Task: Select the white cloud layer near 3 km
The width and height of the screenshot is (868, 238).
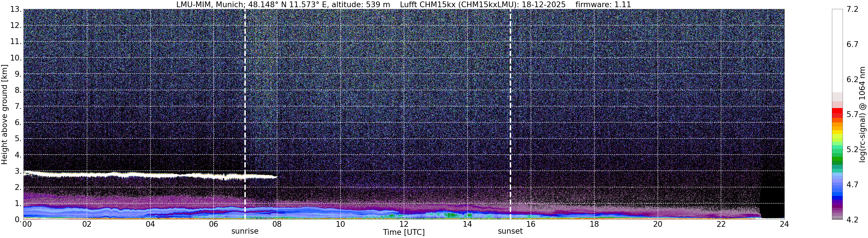Action: coord(150,175)
